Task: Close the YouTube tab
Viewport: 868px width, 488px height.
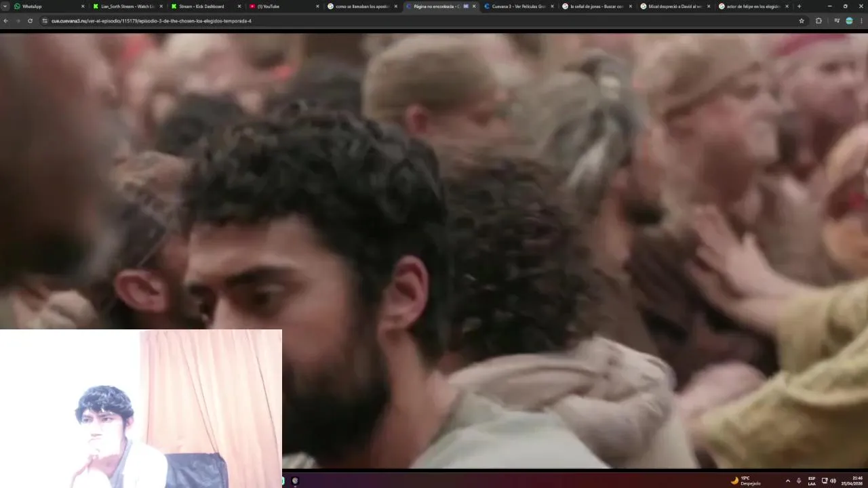Action: [317, 6]
